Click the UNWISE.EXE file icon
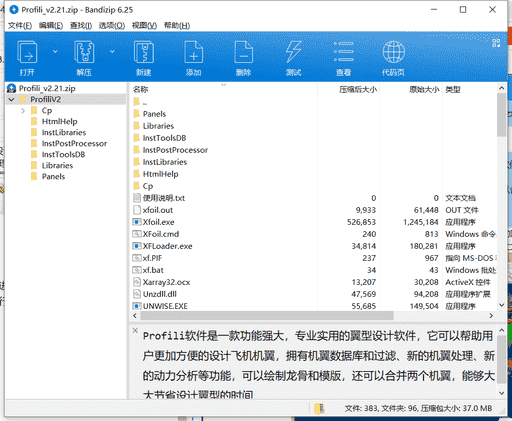Image resolution: width=512 pixels, height=421 pixels. coord(137,306)
